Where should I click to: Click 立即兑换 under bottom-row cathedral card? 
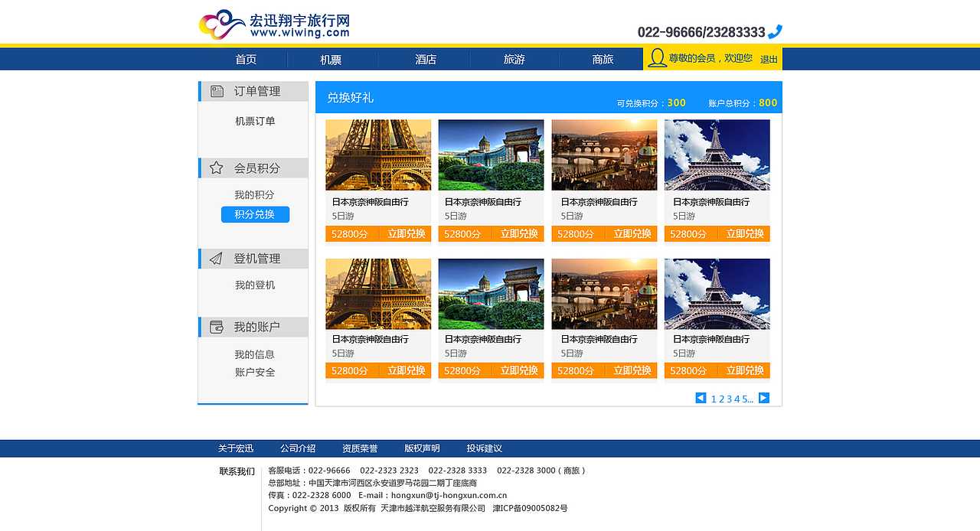519,371
